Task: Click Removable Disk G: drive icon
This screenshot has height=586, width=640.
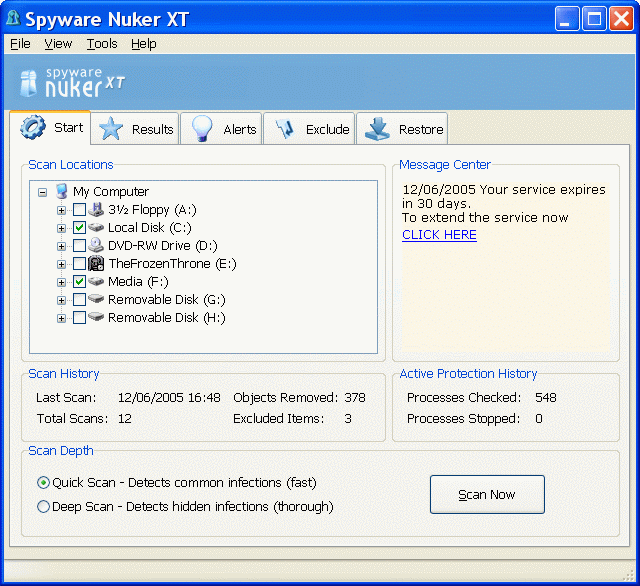Action: [x=96, y=299]
